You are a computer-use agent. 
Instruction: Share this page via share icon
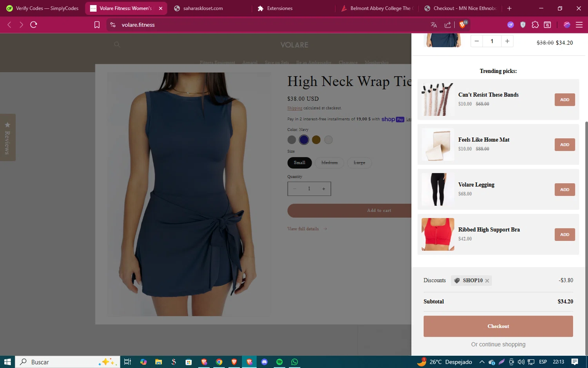point(448,25)
